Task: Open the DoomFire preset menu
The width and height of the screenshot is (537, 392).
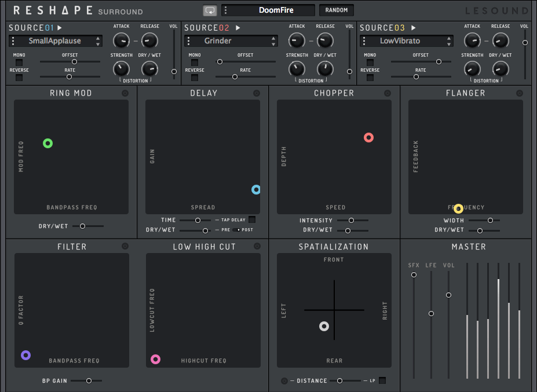Action: pos(268,10)
